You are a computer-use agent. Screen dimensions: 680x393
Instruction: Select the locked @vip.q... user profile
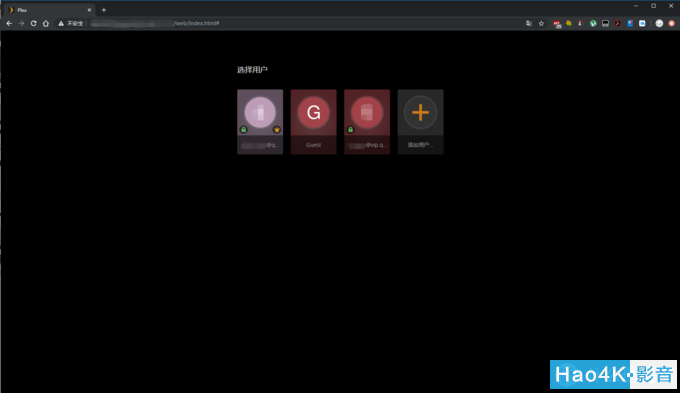pos(367,122)
